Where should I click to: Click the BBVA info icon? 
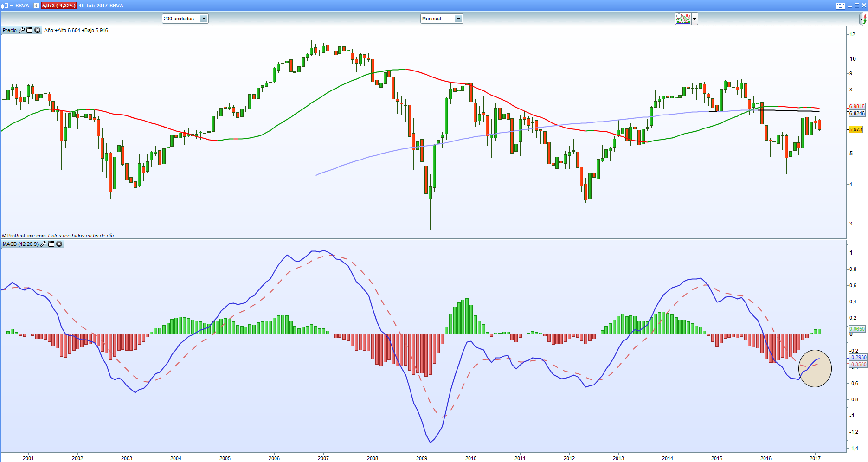36,6
